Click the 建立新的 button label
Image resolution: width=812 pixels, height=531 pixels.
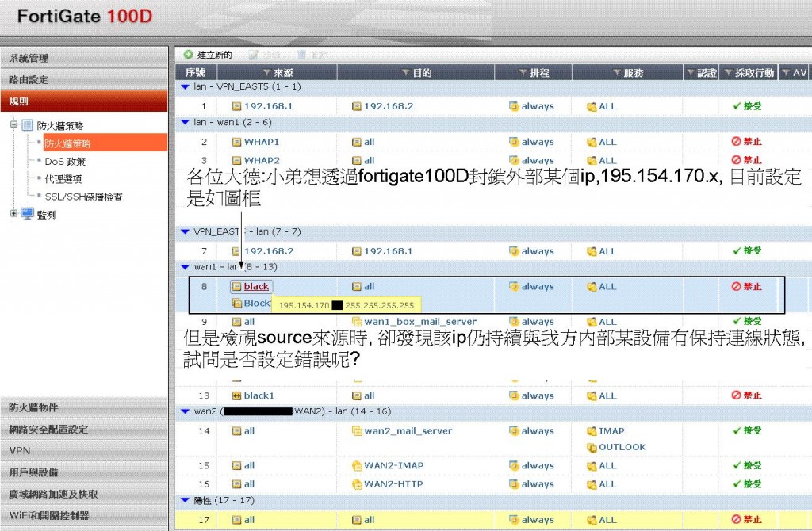click(215, 55)
